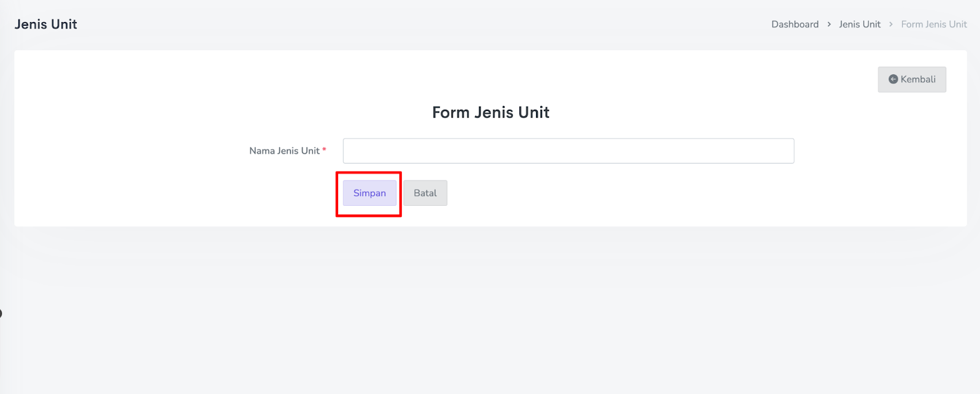The height and width of the screenshot is (394, 980).
Task: Go to Dashboard via breadcrumb
Action: coord(794,25)
